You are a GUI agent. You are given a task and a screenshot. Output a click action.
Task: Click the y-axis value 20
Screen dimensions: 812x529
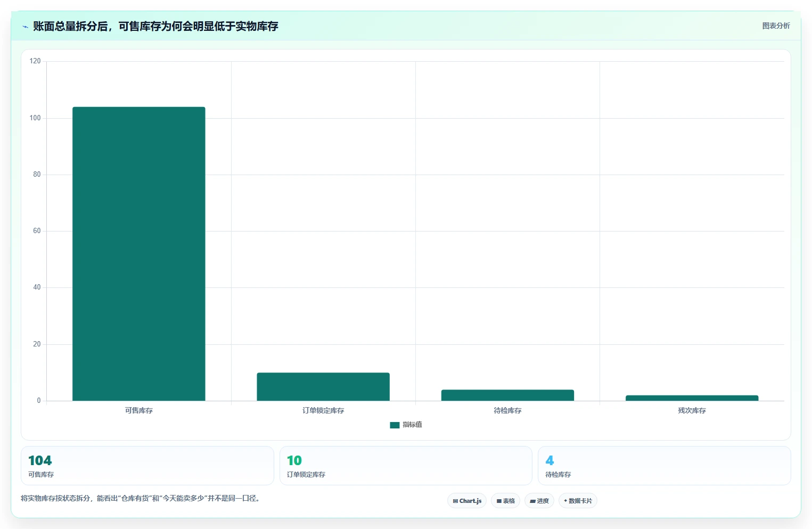click(37, 344)
